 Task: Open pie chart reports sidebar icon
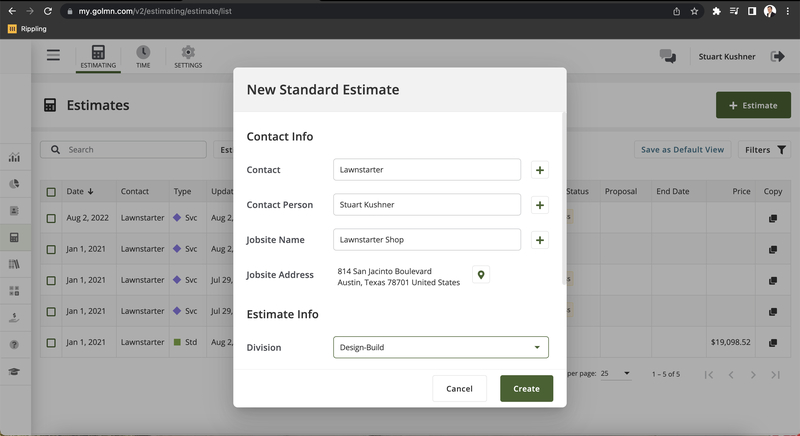[14, 184]
